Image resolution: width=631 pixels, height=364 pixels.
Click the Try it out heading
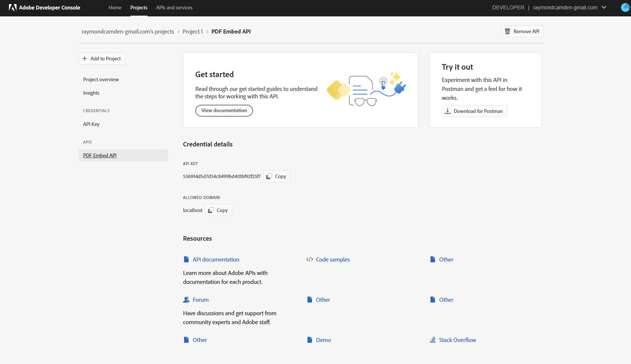[x=457, y=67]
